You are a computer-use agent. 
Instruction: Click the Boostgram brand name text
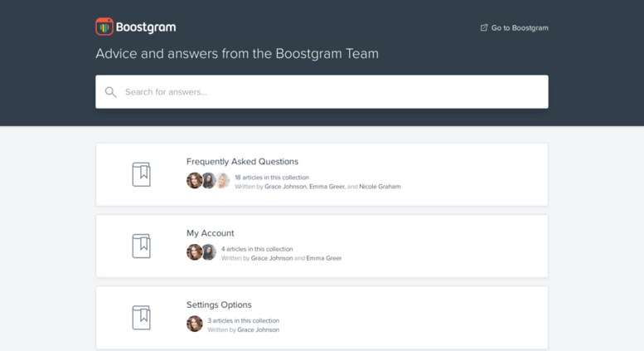click(146, 27)
